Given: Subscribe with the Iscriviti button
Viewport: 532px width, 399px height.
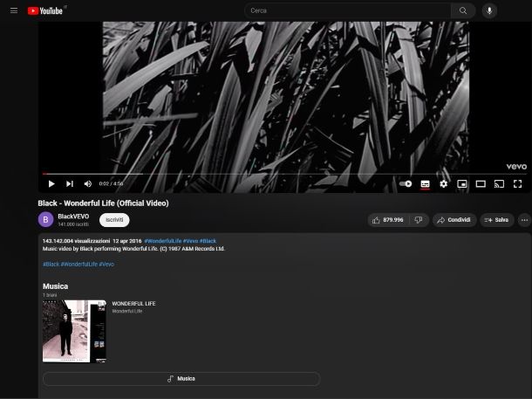Looking at the screenshot, I should pyautogui.click(x=114, y=220).
